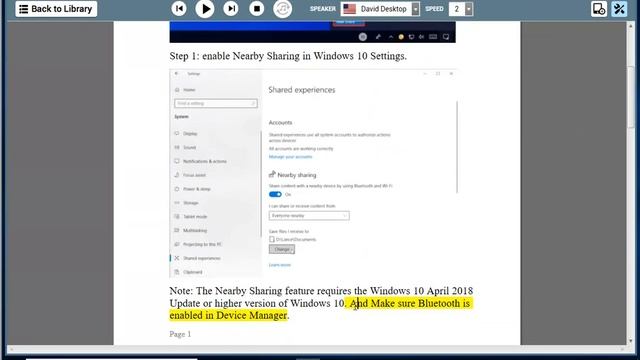640x360 pixels.
Task: Click the Back to Library button
Action: [56, 9]
